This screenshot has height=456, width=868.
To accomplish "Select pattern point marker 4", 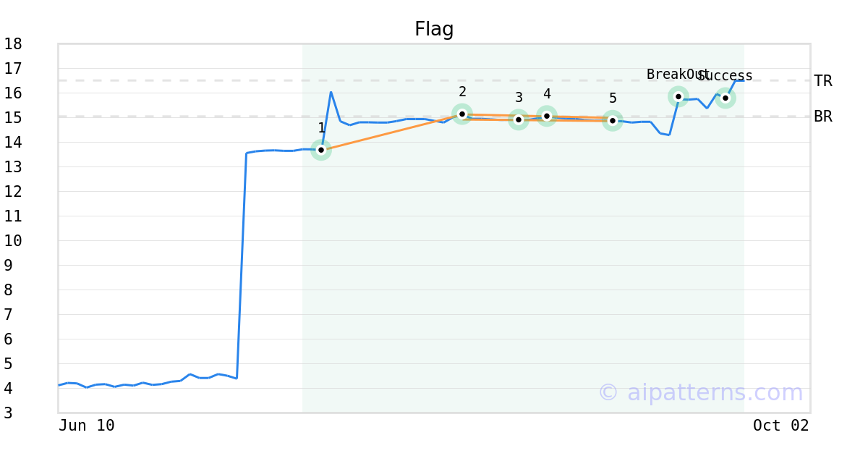I will (547, 116).
